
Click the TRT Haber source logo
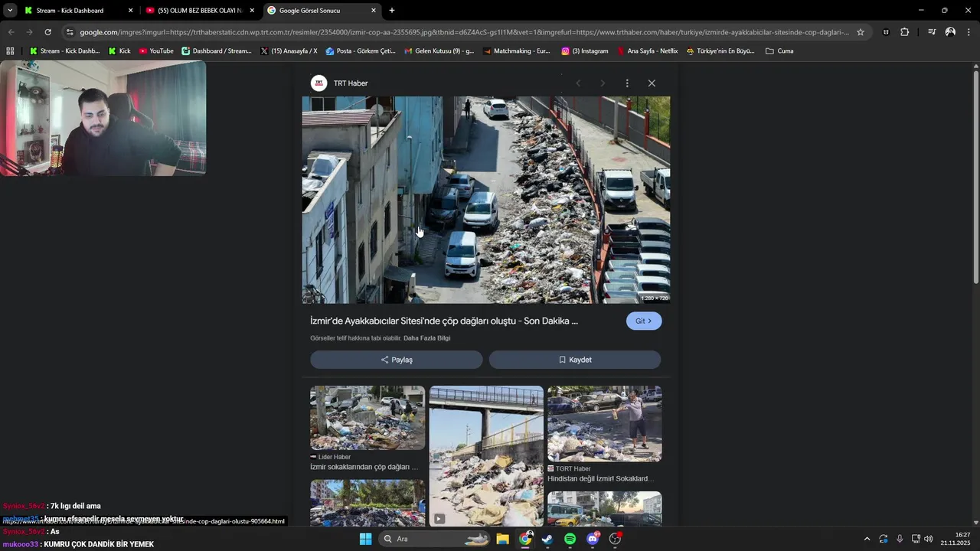tap(318, 83)
